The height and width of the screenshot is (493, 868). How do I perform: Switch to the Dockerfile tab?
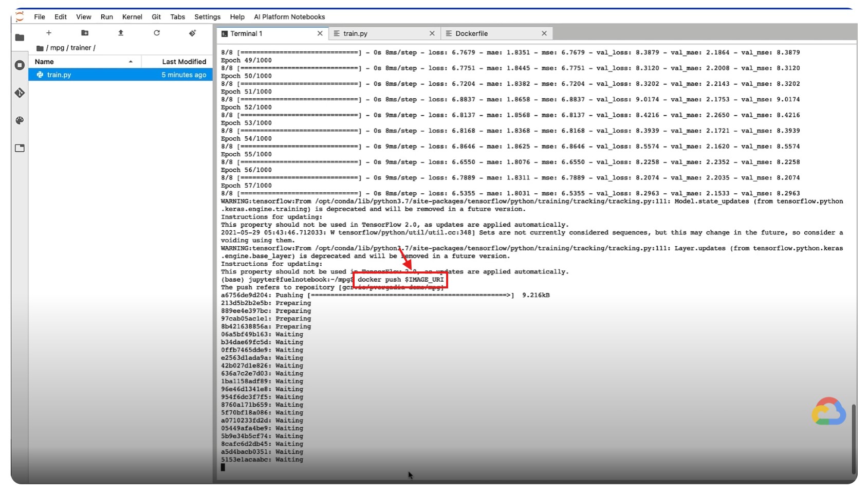point(471,33)
